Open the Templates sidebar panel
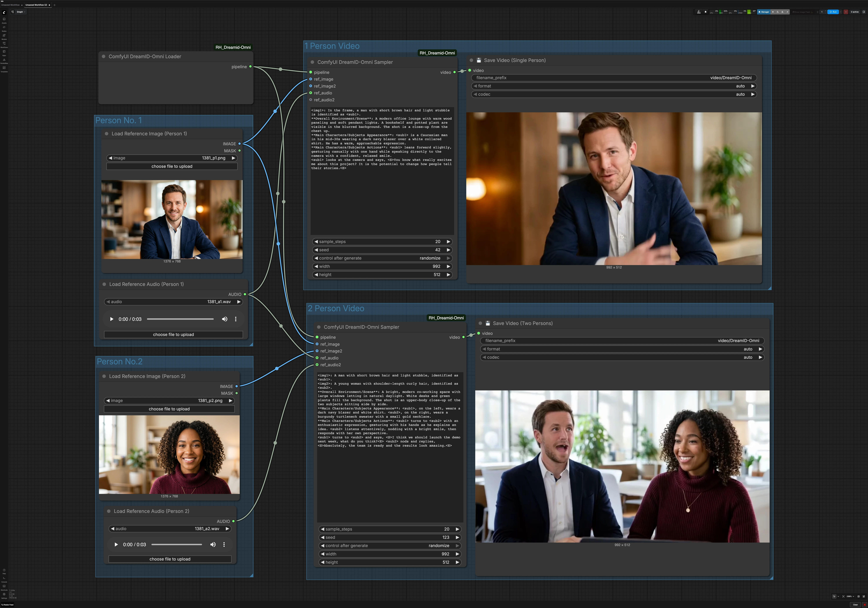The width and height of the screenshot is (868, 608). [4, 69]
